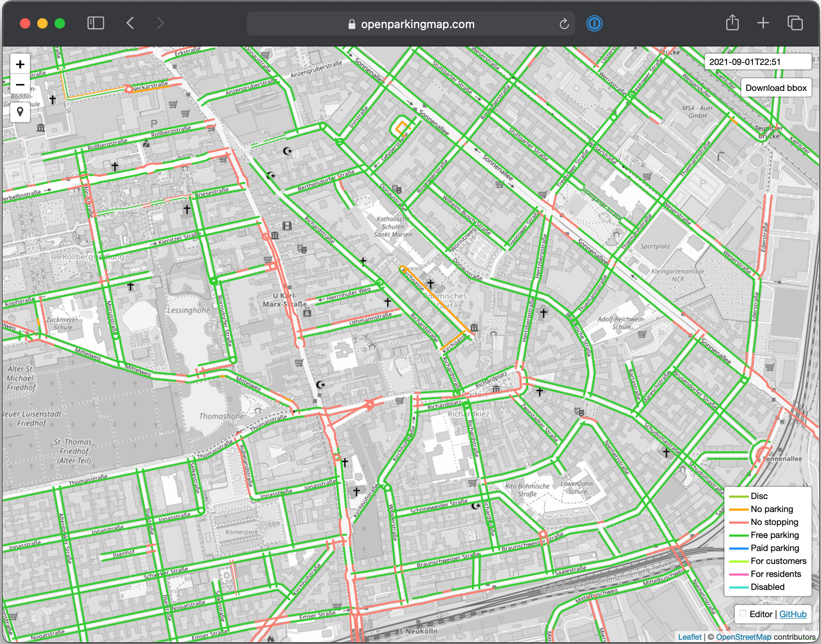Click the Kita Böhmische Straße label

[x=527, y=490]
